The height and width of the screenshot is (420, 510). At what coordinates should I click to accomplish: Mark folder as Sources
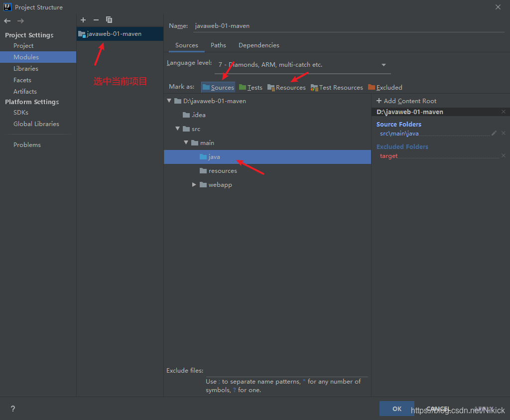218,88
